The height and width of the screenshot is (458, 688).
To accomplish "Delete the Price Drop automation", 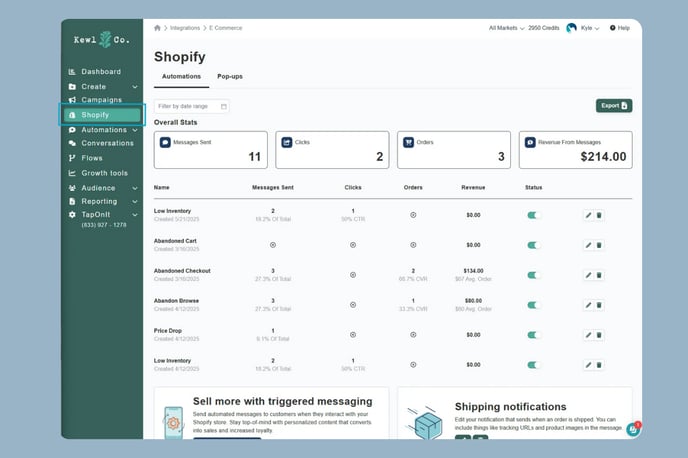I will (599, 335).
